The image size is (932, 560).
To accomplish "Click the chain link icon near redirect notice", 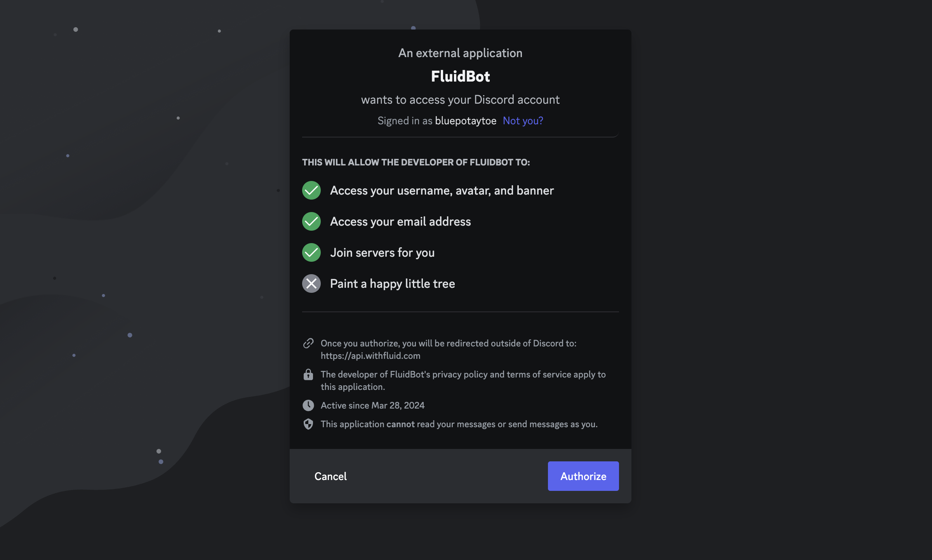I will coord(308,343).
